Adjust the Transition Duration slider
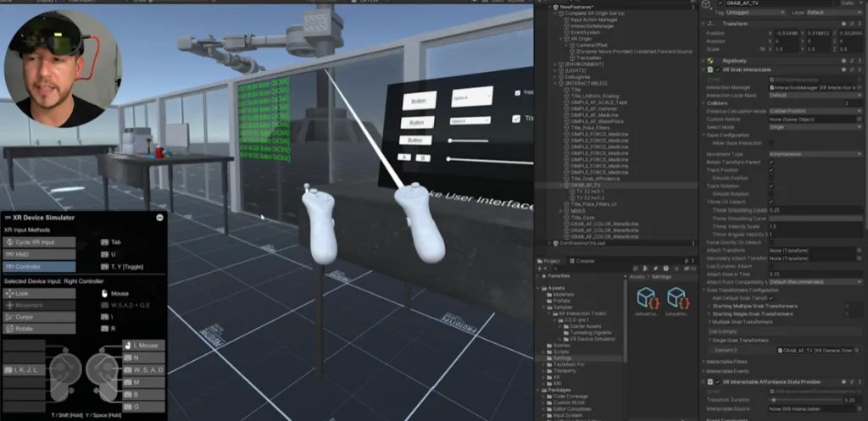The height and width of the screenshot is (421, 868). tap(805, 400)
